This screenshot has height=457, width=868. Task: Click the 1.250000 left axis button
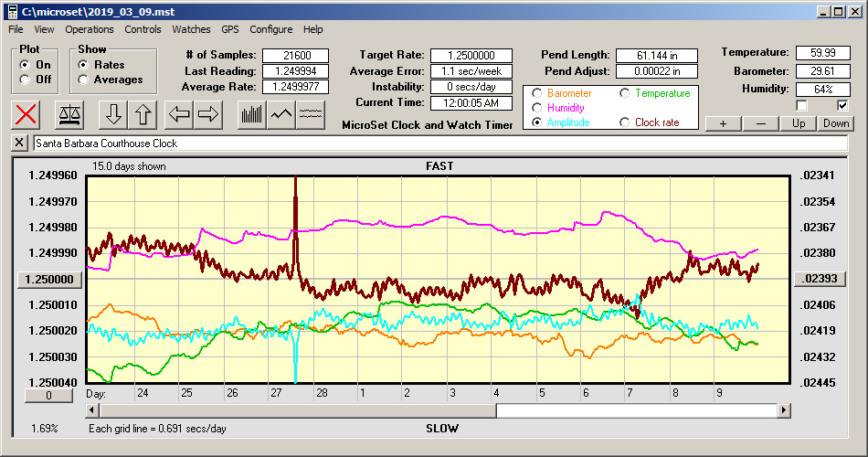[x=50, y=279]
